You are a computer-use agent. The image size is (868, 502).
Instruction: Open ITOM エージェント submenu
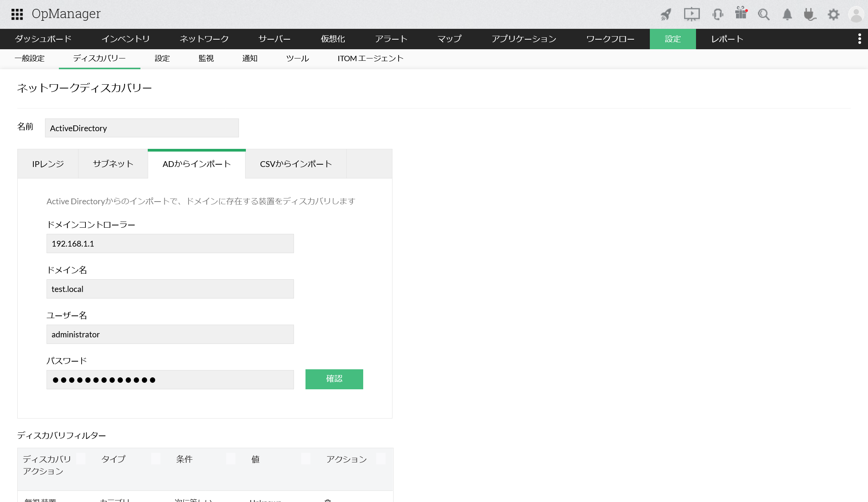click(x=370, y=58)
